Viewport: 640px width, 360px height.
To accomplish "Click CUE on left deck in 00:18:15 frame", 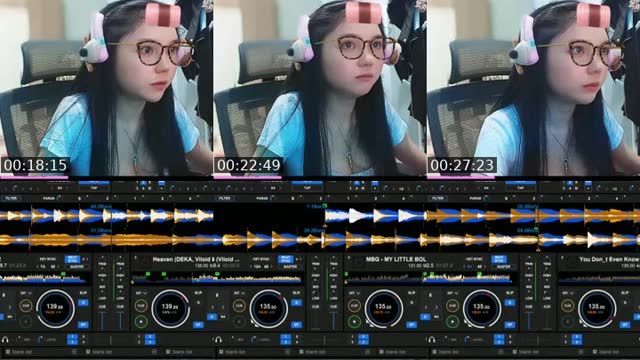I will [x=26, y=305].
